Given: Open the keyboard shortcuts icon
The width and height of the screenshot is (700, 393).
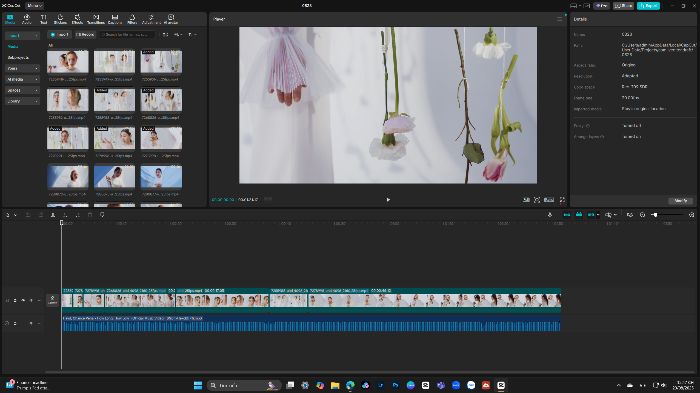Looking at the screenshot, I should pyautogui.click(x=587, y=6).
